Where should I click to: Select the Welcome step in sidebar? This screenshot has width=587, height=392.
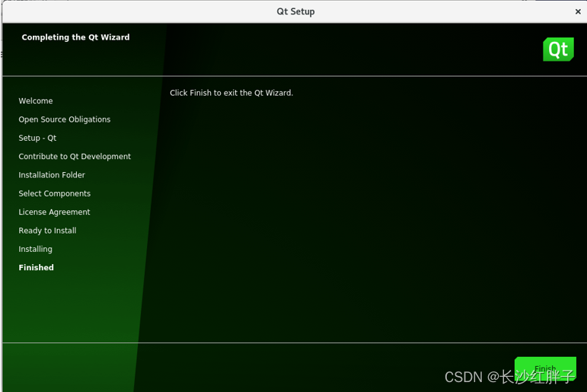point(36,100)
